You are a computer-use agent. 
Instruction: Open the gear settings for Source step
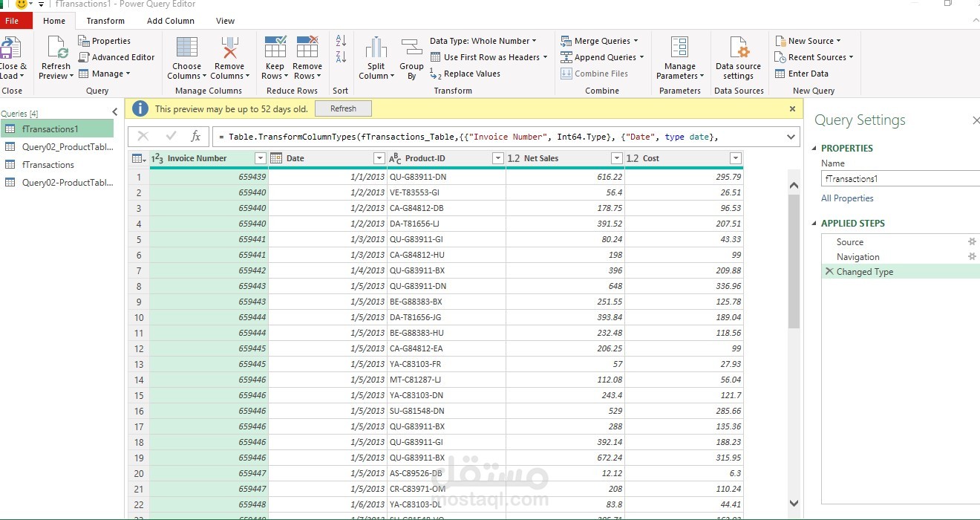click(972, 241)
